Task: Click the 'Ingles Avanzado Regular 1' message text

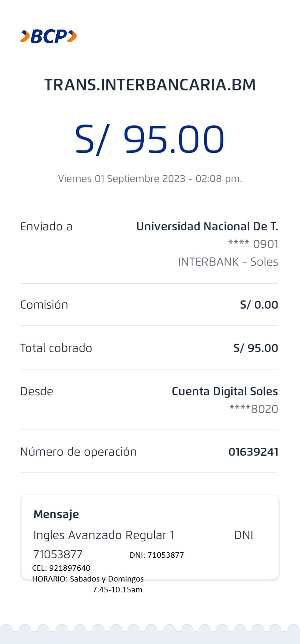Action: (104, 535)
